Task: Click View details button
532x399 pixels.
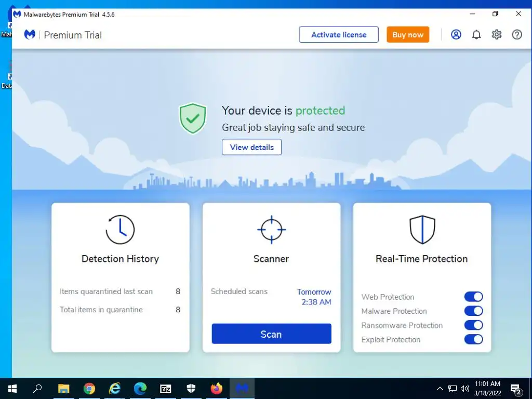Action: [x=252, y=147]
